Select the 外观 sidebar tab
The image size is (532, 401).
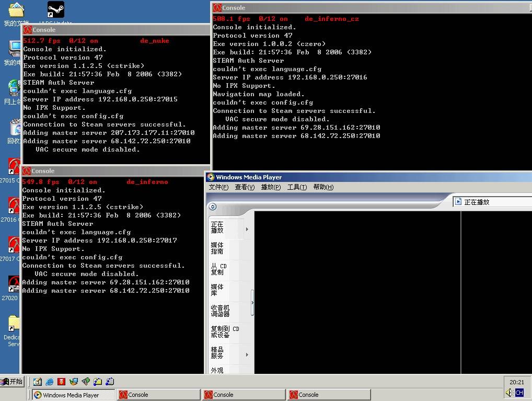[225, 370]
